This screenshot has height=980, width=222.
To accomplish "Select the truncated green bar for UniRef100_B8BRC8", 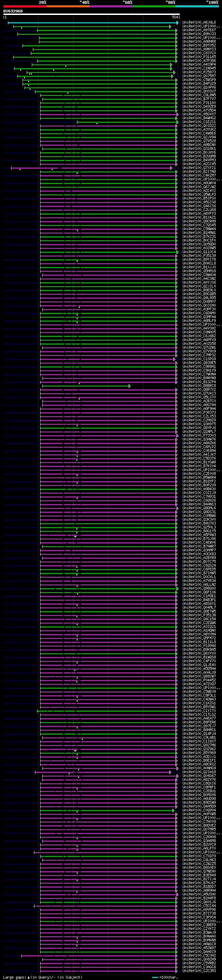I will 86,386.
